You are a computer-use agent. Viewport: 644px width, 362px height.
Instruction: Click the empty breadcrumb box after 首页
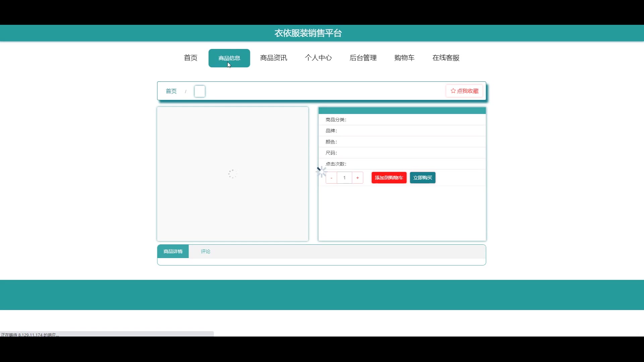200,91
